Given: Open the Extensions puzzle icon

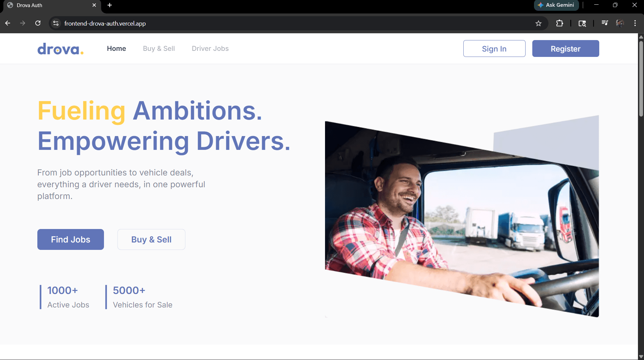Looking at the screenshot, I should 559,23.
